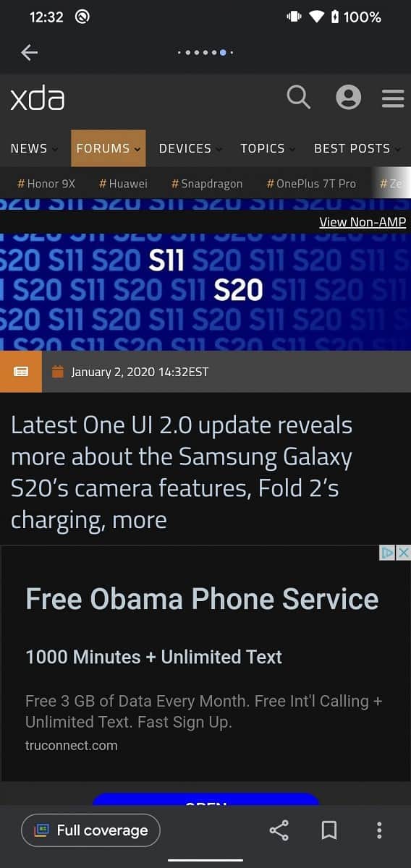This screenshot has height=868, width=411.
Task: Bookmark this article with the bookmark icon
Action: click(329, 830)
